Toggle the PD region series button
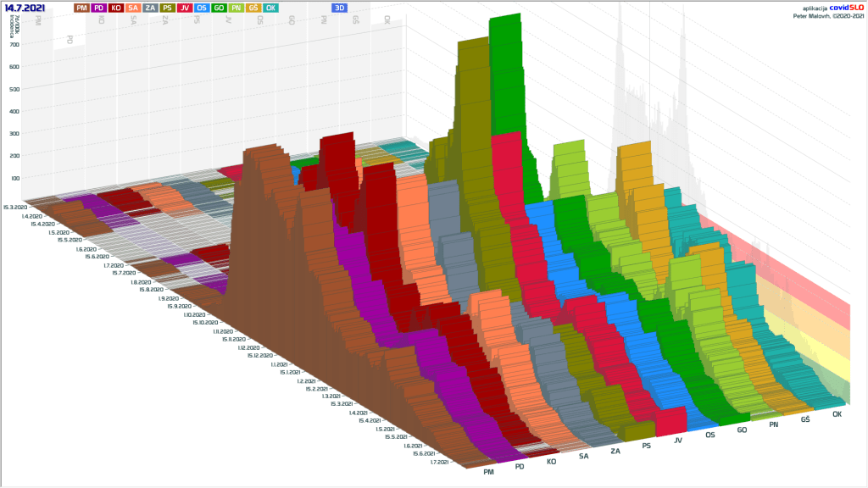Viewport: 868px width, 488px height. (x=98, y=8)
